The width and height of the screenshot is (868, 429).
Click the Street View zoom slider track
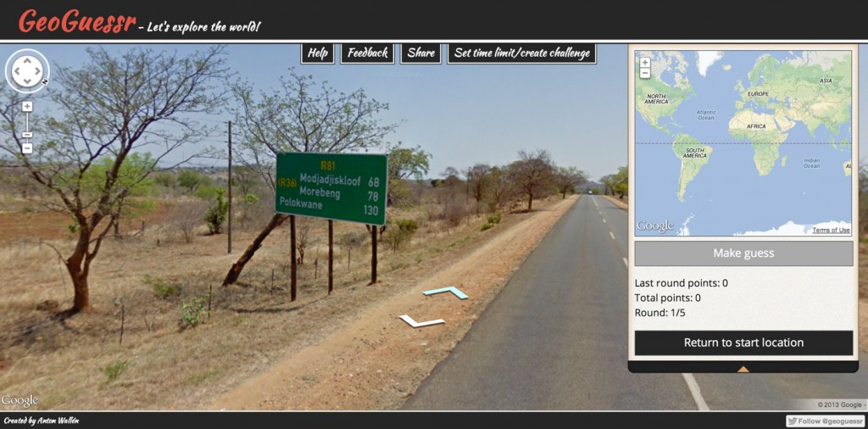(27, 127)
